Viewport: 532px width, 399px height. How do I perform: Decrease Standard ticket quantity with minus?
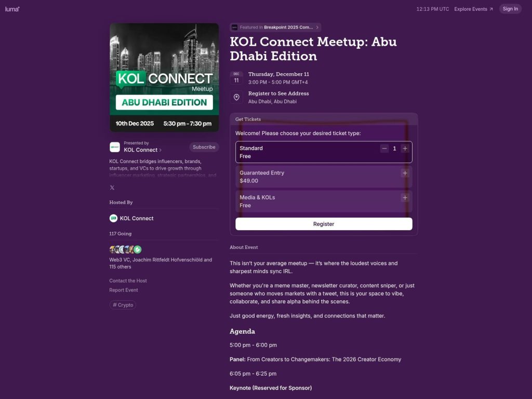(x=384, y=148)
